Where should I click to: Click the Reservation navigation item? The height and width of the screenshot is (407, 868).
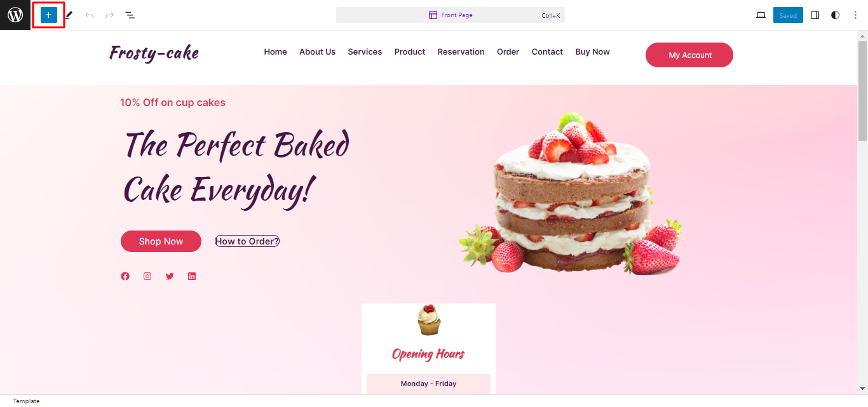[461, 52]
